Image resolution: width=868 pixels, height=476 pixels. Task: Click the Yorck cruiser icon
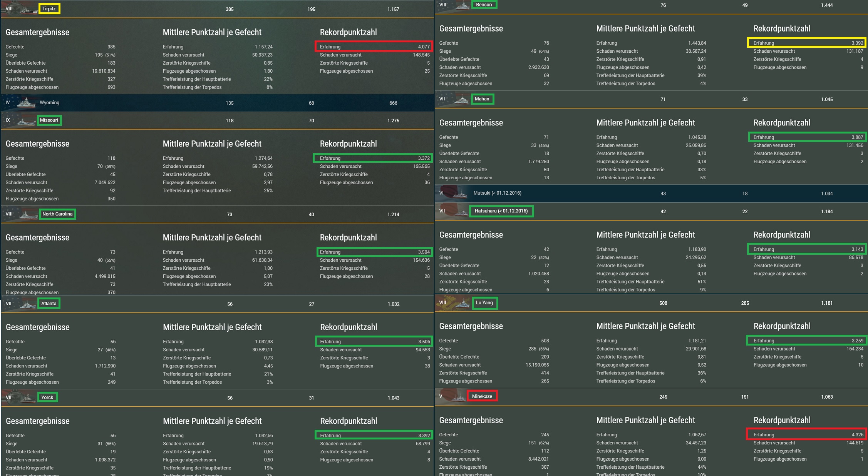pos(28,398)
